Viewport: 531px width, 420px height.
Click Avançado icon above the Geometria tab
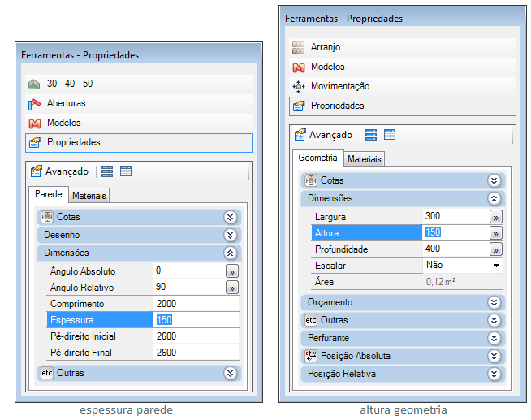point(300,135)
